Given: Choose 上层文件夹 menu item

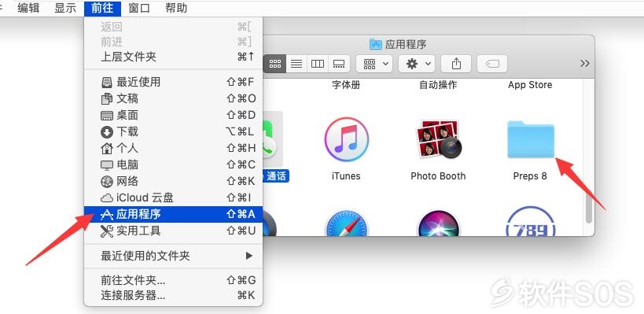Looking at the screenshot, I should point(173,57).
